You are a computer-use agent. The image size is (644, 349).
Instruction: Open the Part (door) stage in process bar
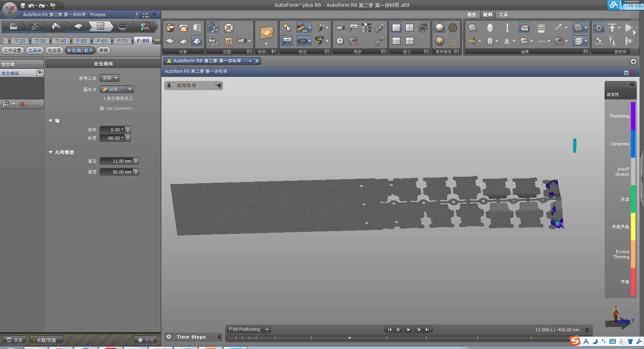13,26
